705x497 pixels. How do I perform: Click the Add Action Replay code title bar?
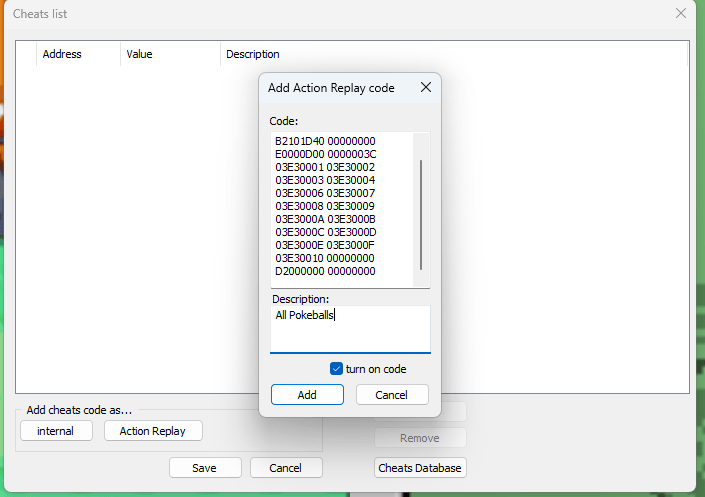[331, 88]
